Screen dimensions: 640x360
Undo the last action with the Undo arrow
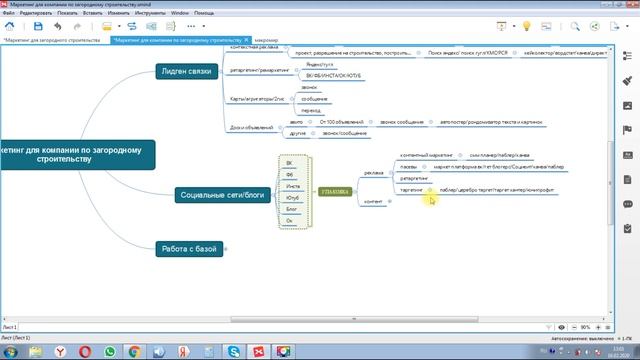(x=58, y=26)
